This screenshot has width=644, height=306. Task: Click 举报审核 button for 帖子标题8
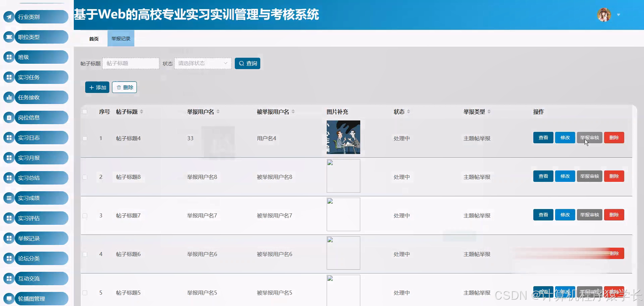click(589, 176)
